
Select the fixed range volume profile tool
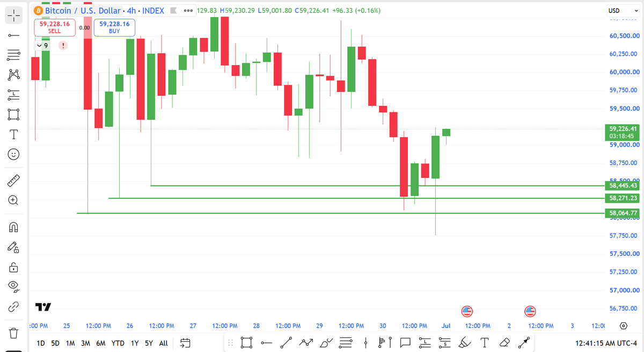[385, 342]
